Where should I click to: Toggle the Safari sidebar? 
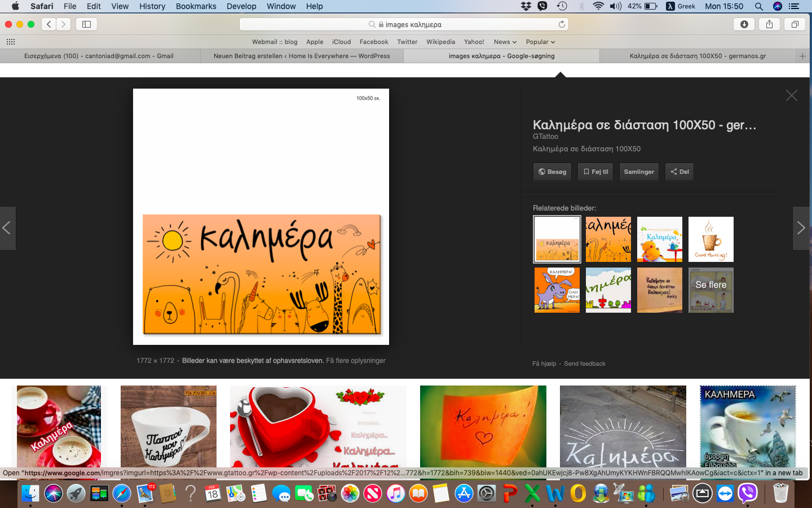(x=86, y=24)
